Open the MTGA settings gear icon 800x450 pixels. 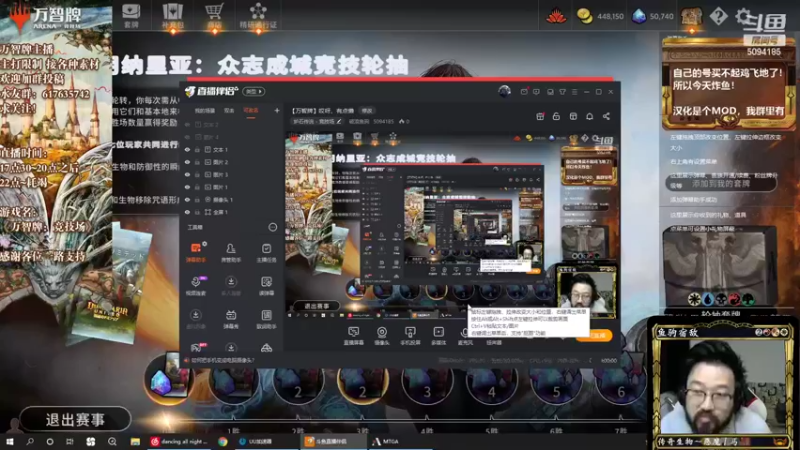(x=744, y=16)
